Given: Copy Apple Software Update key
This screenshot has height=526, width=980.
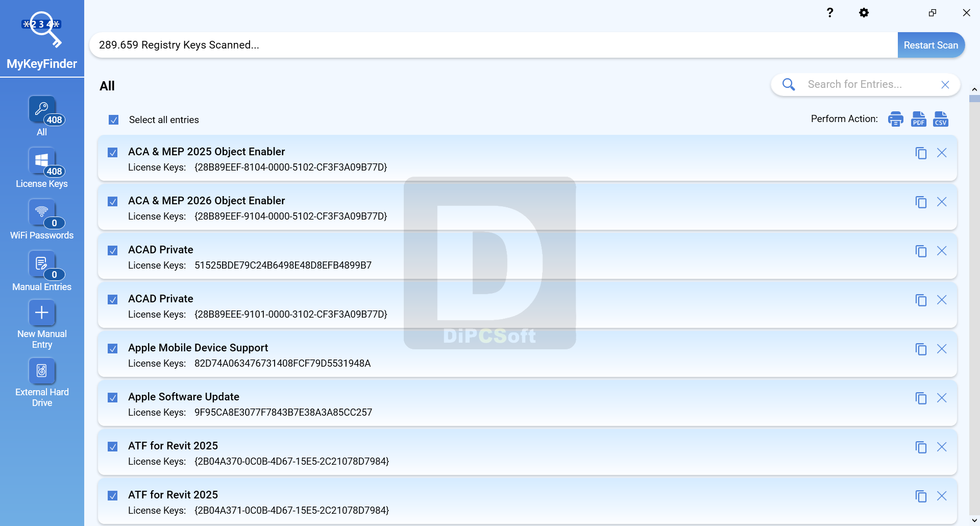Looking at the screenshot, I should pos(921,398).
